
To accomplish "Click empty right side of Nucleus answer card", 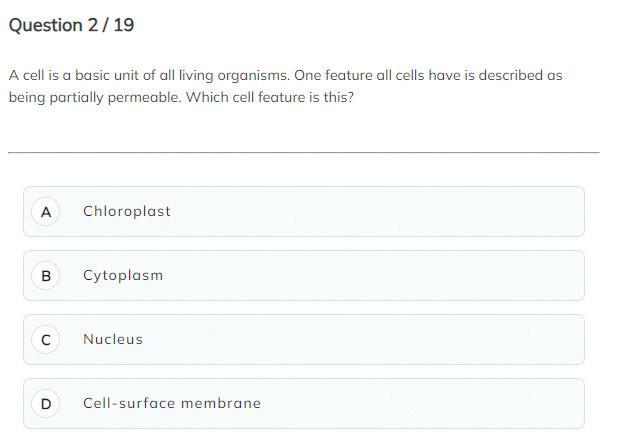I will click(x=450, y=339).
